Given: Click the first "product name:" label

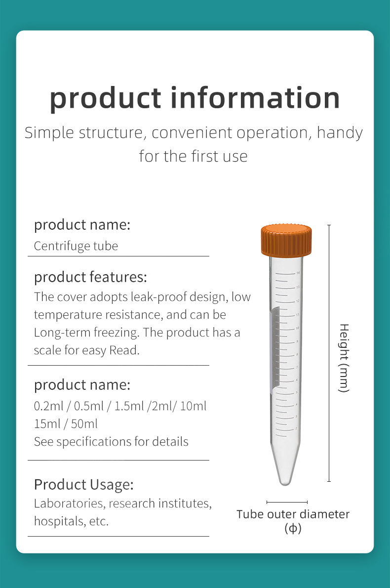Looking at the screenshot, I should click(82, 225).
